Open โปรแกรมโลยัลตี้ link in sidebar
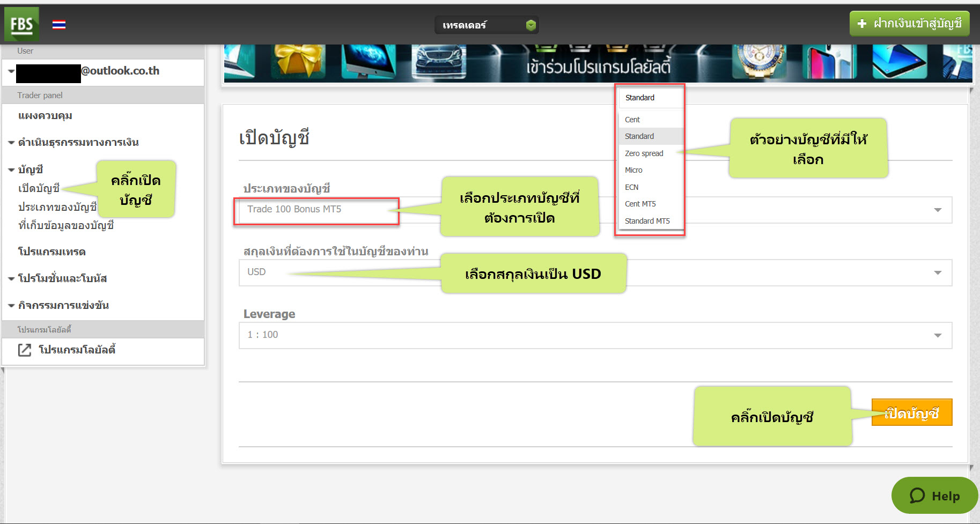Viewport: 980px width, 524px height. pos(77,350)
